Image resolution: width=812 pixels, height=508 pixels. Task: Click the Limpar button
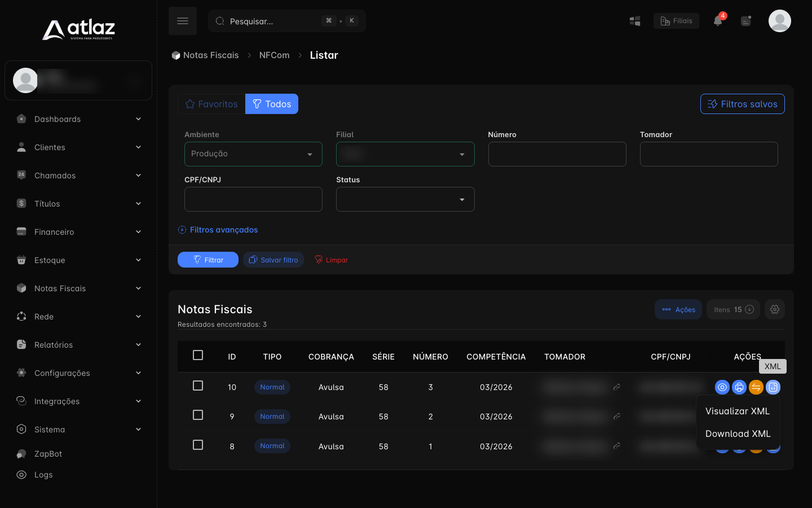coord(331,260)
